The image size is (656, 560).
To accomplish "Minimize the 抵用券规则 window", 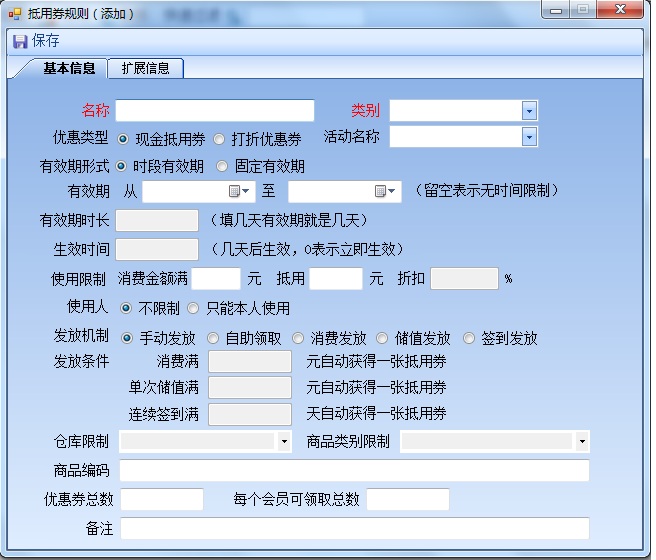I will point(556,9).
